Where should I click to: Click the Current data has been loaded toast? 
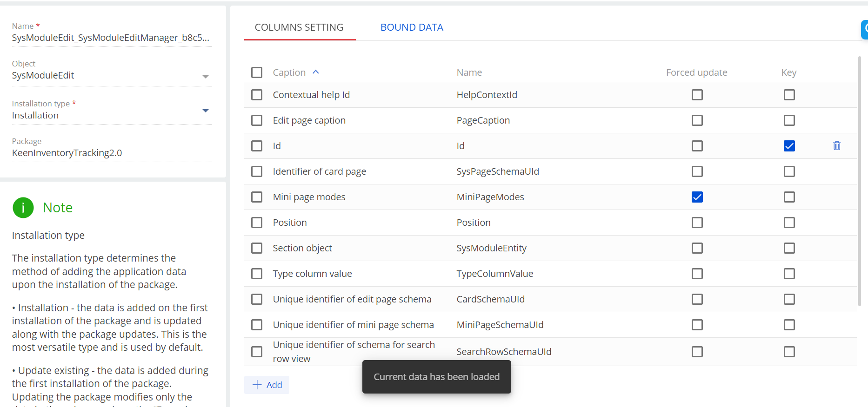click(x=437, y=377)
